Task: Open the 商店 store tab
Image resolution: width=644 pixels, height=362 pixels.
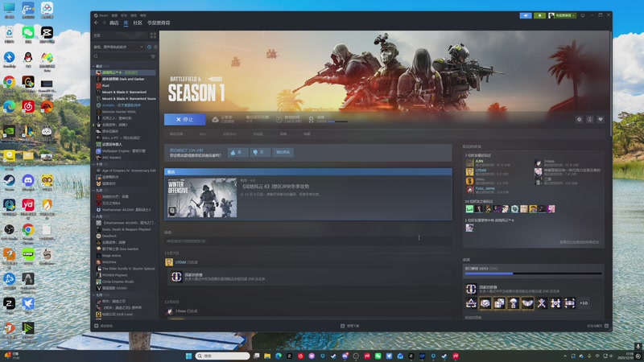Action: point(114,23)
